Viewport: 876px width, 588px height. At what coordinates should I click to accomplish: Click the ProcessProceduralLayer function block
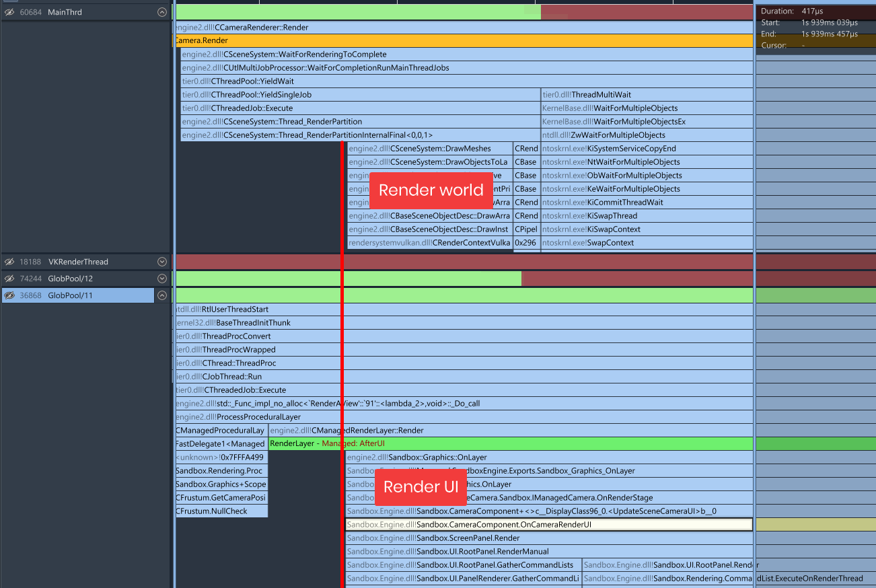[463, 417]
